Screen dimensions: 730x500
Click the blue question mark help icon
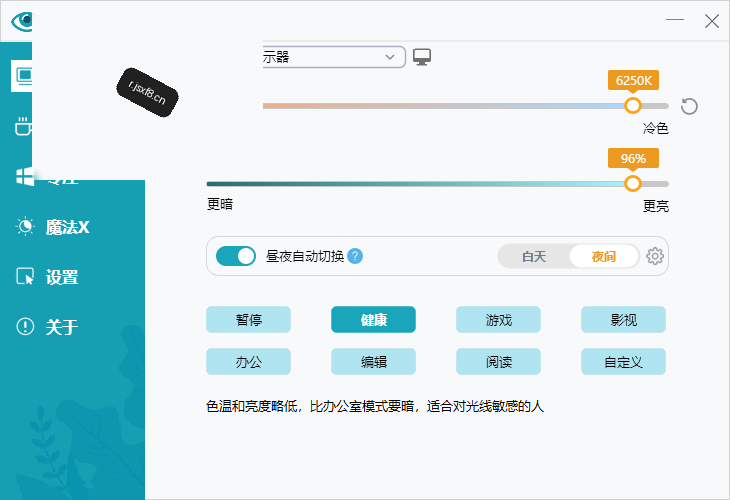(x=355, y=256)
